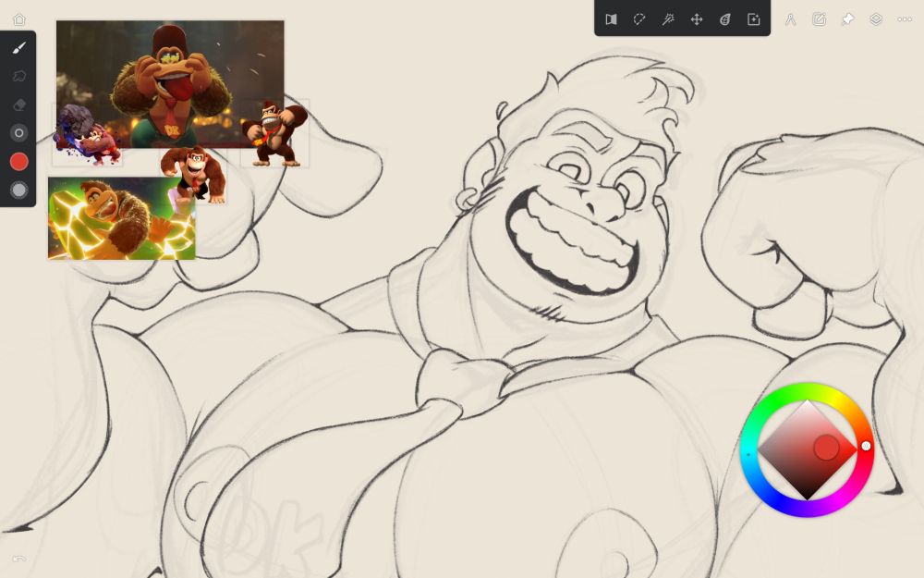
Task: Click the add image sparkle icon
Action: pyautogui.click(x=754, y=19)
